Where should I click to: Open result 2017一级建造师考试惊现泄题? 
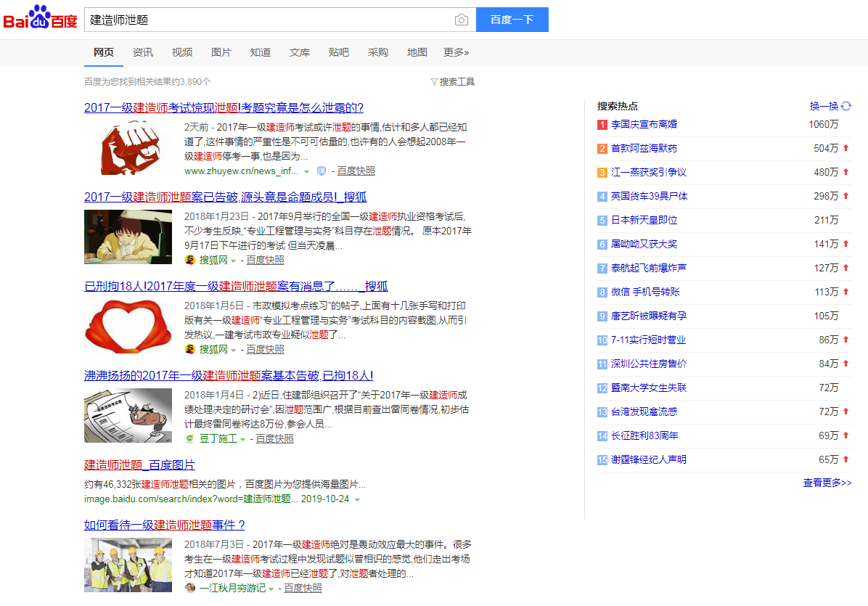[224, 107]
